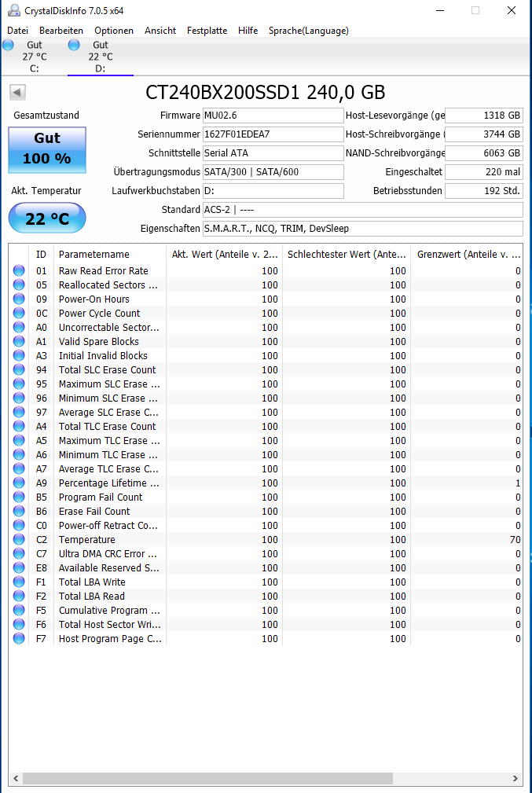Click the Akt. Wert column header
The image size is (532, 793).
tap(224, 255)
